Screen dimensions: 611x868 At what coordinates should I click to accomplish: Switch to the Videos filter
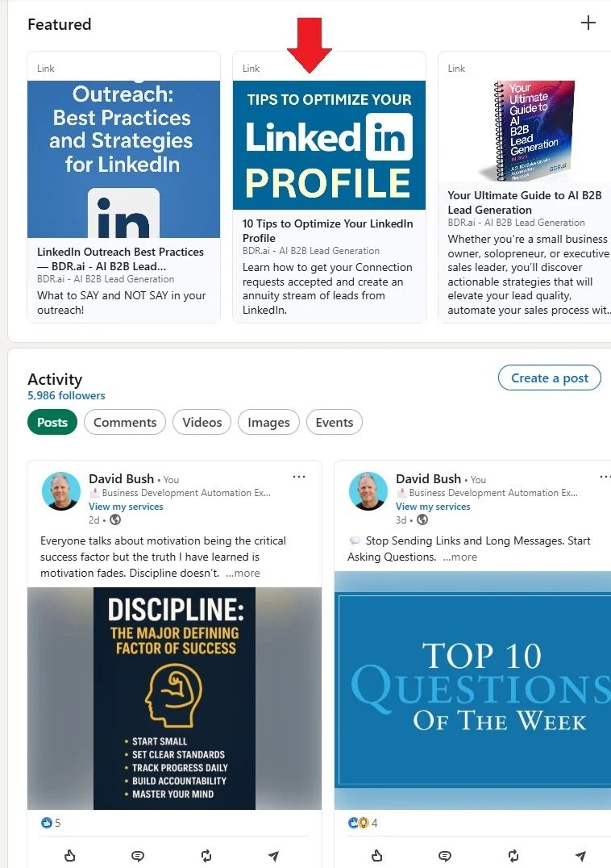click(x=202, y=423)
